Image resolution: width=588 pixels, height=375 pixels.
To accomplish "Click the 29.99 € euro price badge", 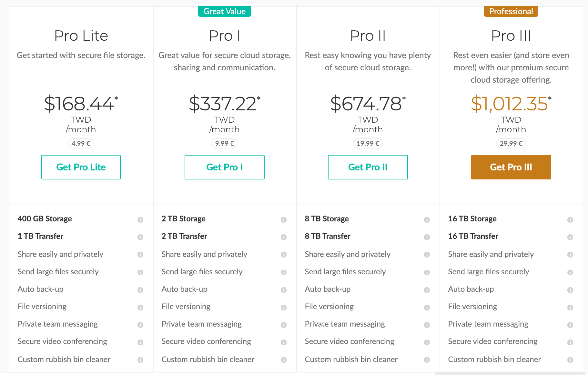I will (511, 143).
